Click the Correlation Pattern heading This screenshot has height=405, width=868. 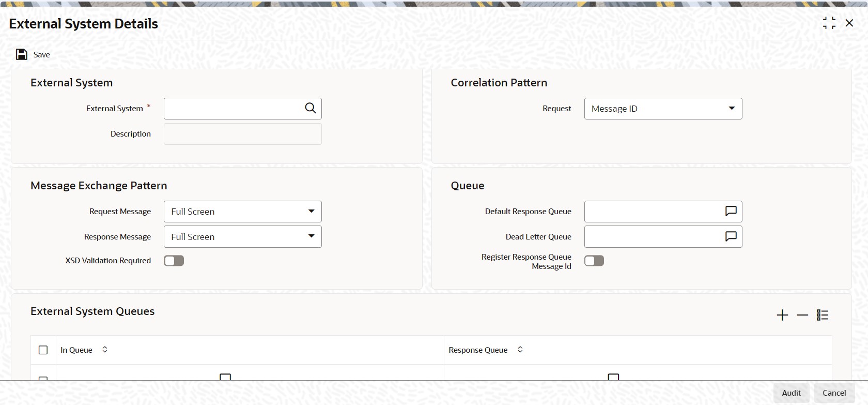point(499,83)
